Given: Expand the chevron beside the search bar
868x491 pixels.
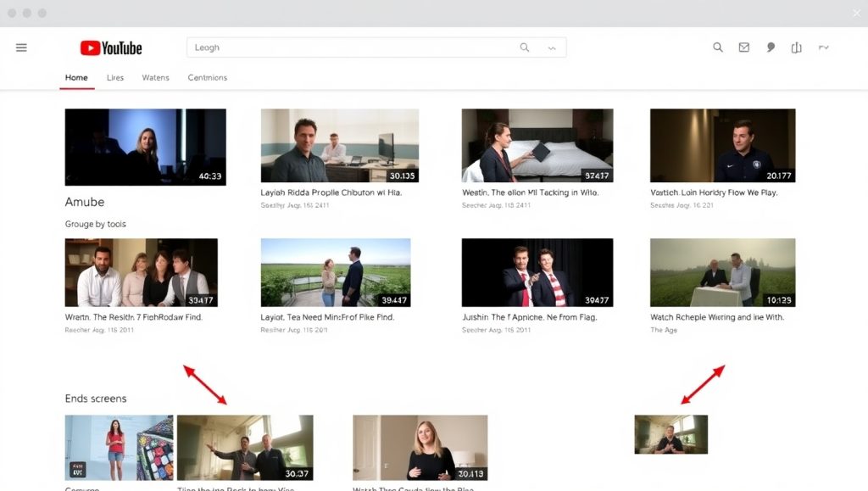Looking at the screenshot, I should coord(552,47).
